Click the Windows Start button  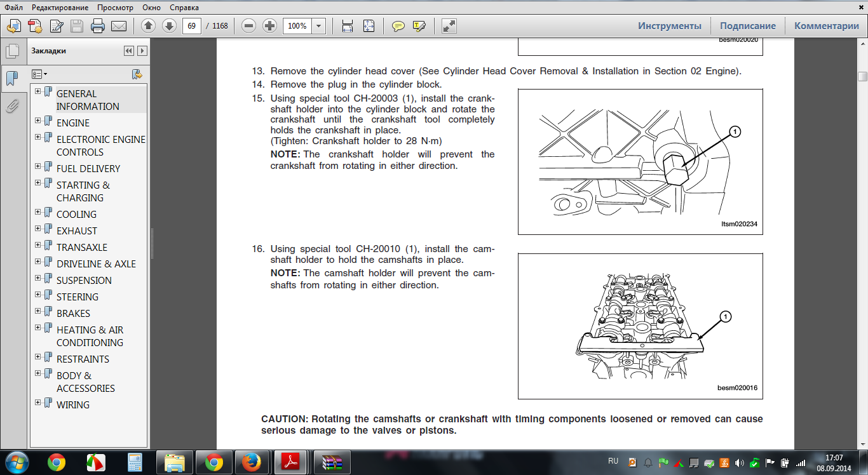(x=16, y=462)
